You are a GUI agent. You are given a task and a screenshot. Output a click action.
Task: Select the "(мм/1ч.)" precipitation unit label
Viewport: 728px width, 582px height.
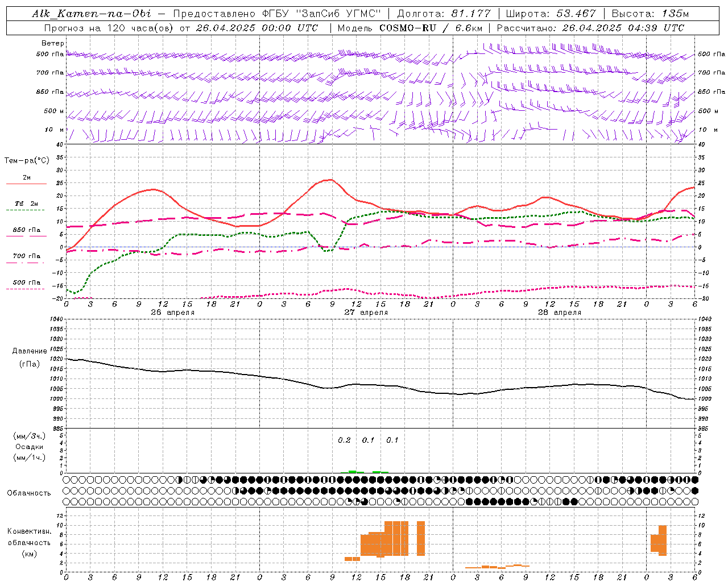coord(30,458)
